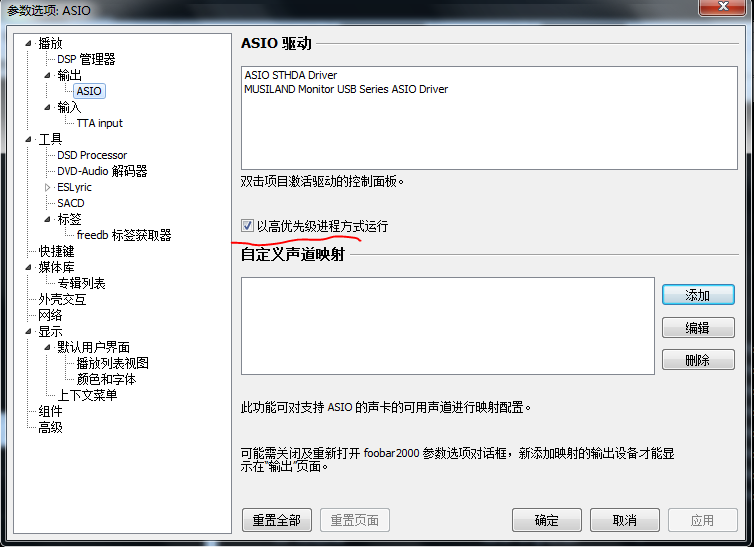Click the 添加 button

click(697, 295)
